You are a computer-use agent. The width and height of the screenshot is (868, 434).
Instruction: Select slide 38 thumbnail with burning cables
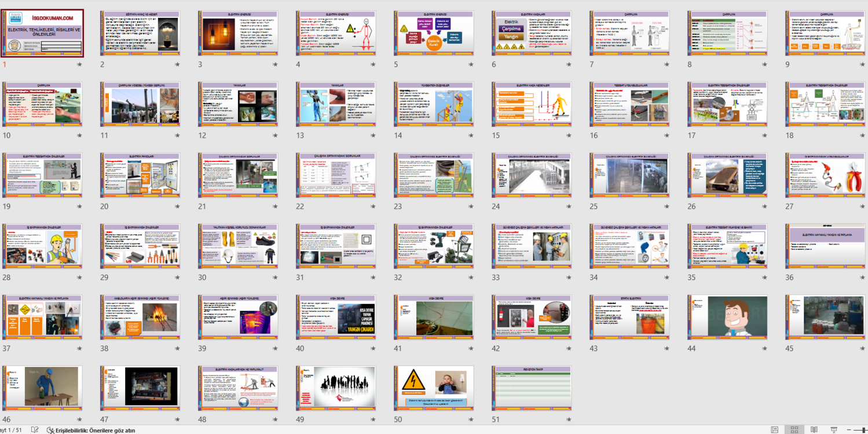[140, 318]
